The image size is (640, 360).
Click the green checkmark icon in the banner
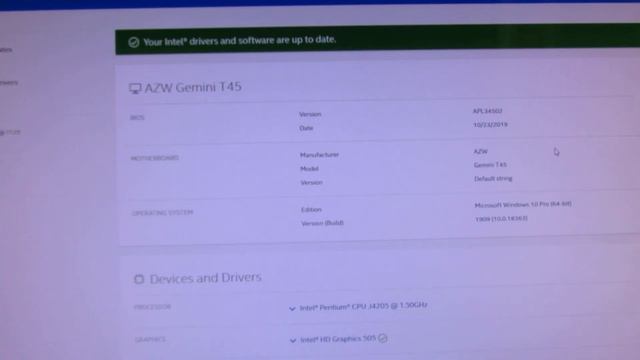pyautogui.click(x=133, y=42)
